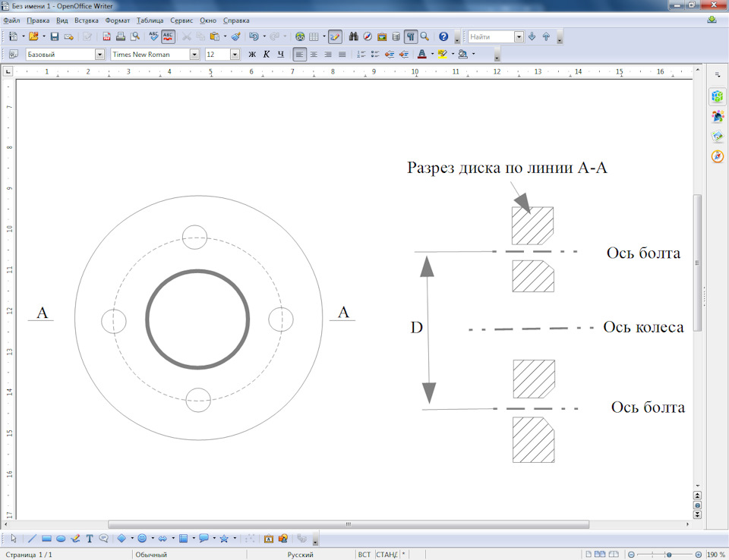Open the Вставка menu
The height and width of the screenshot is (560, 729).
coord(87,20)
